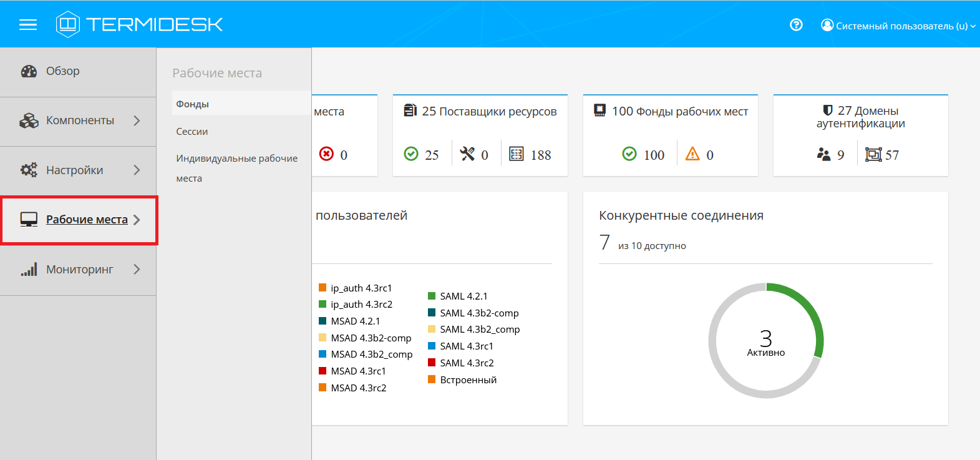980x460 pixels.
Task: Click the 100 Фонды рабочих мест card title
Action: pyautogui.click(x=679, y=111)
